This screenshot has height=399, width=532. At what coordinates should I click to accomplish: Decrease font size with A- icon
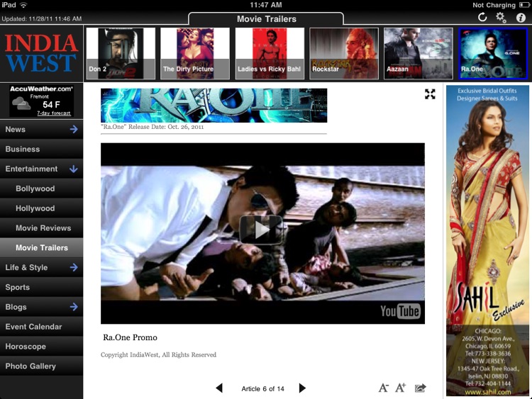coord(383,388)
